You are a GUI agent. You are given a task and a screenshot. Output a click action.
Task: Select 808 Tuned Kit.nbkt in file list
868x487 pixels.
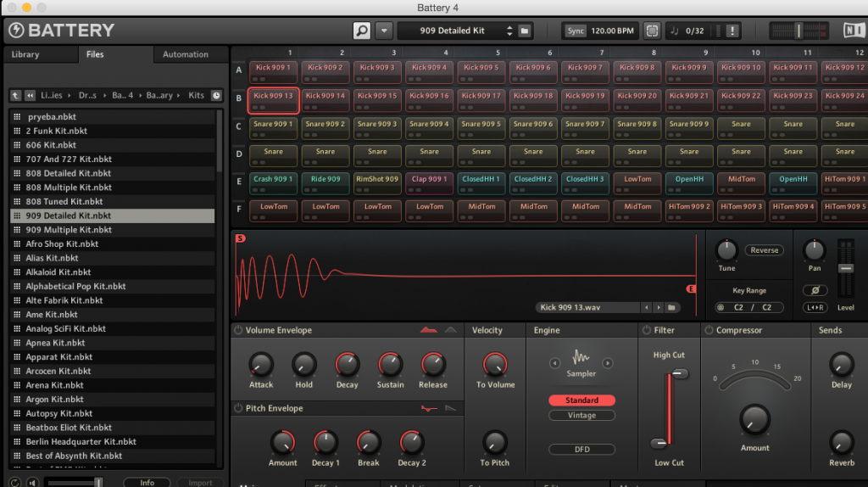[113, 202]
